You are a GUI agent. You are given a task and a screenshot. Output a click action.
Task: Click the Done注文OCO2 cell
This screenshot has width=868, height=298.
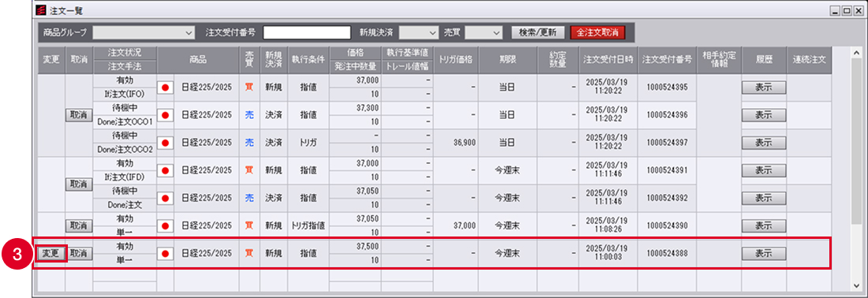[125, 150]
